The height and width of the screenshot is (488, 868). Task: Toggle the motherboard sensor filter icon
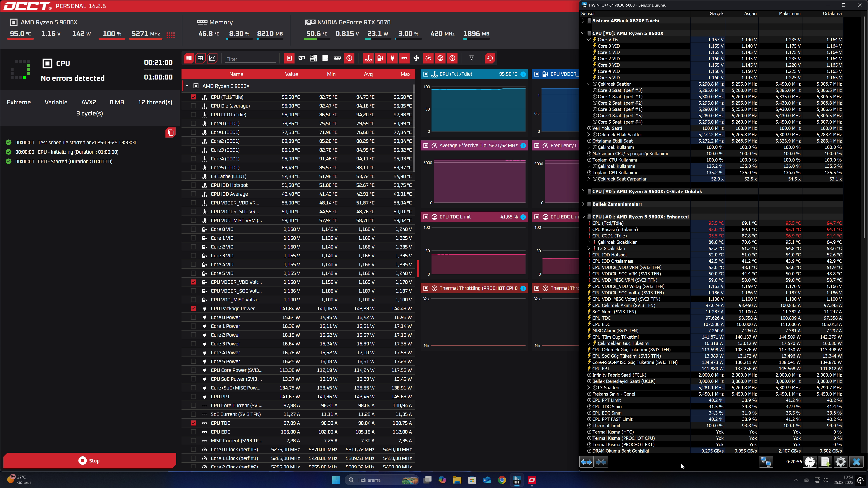313,58
